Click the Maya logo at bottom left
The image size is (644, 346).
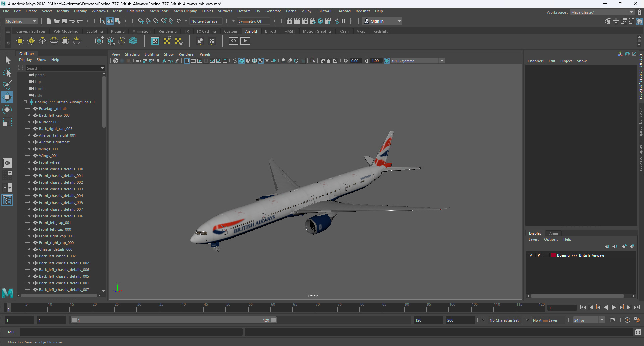7,293
